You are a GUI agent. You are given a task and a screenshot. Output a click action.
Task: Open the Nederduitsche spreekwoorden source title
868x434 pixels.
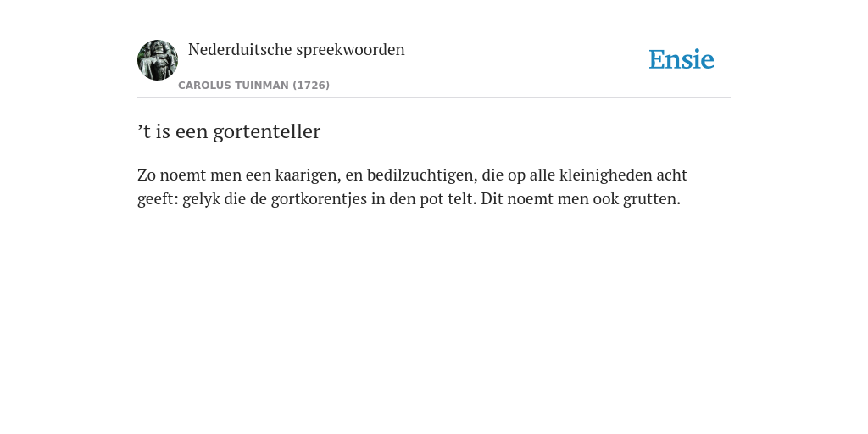(x=296, y=50)
